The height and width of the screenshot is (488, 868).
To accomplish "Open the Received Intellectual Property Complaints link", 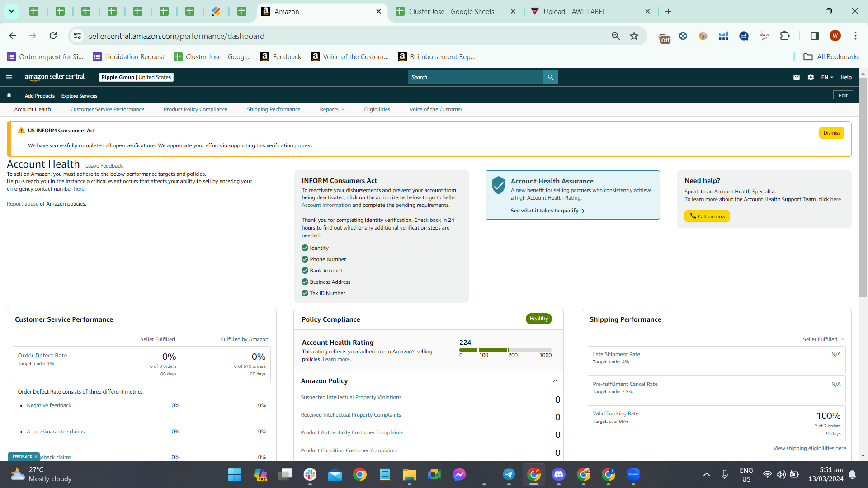I will 351,415.
